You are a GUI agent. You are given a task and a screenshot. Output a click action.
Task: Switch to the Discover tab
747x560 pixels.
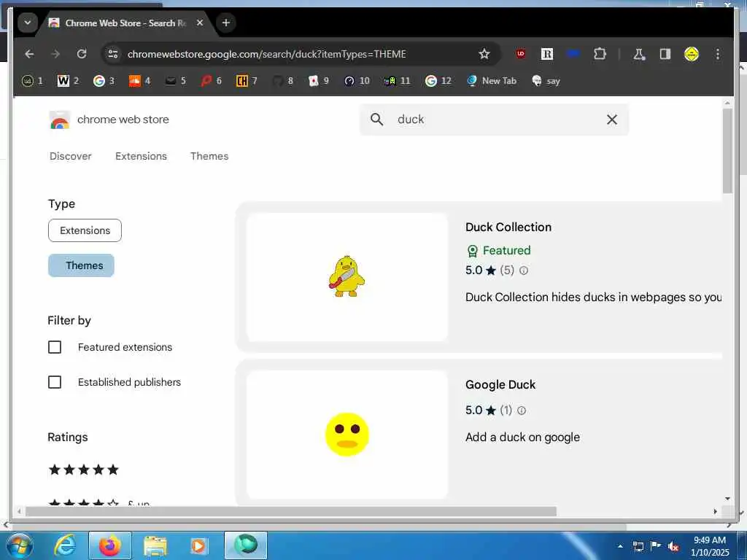[71, 156]
